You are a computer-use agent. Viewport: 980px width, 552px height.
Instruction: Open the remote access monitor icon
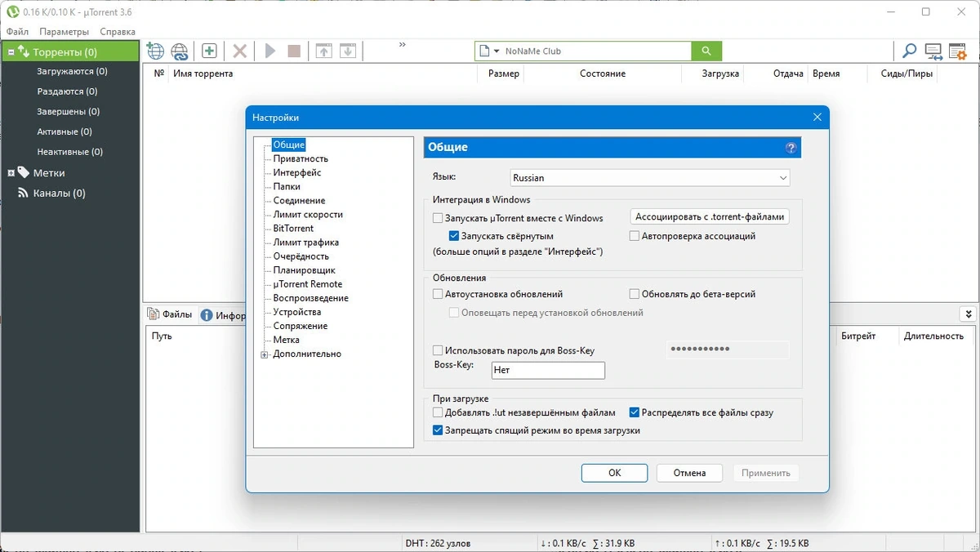[933, 51]
